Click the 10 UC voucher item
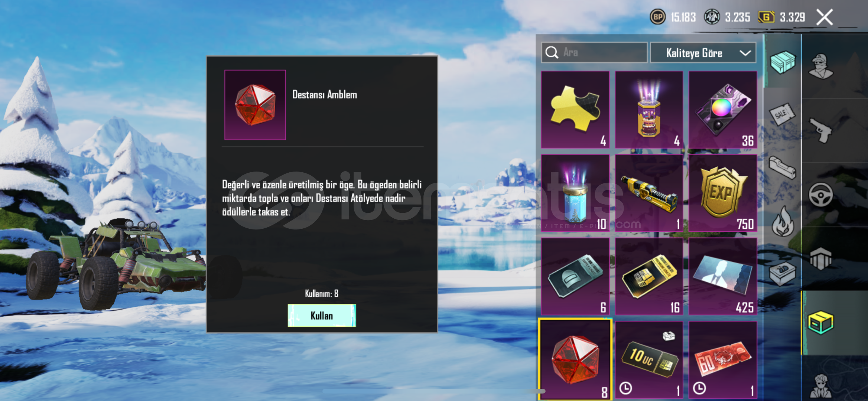Screen dimensions: 868x401 tap(649, 360)
